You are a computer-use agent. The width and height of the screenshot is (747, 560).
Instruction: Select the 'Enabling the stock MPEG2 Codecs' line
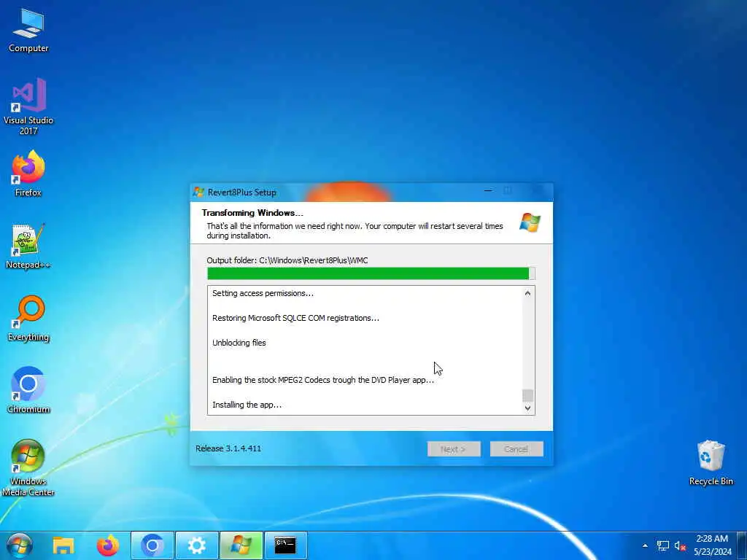(323, 380)
